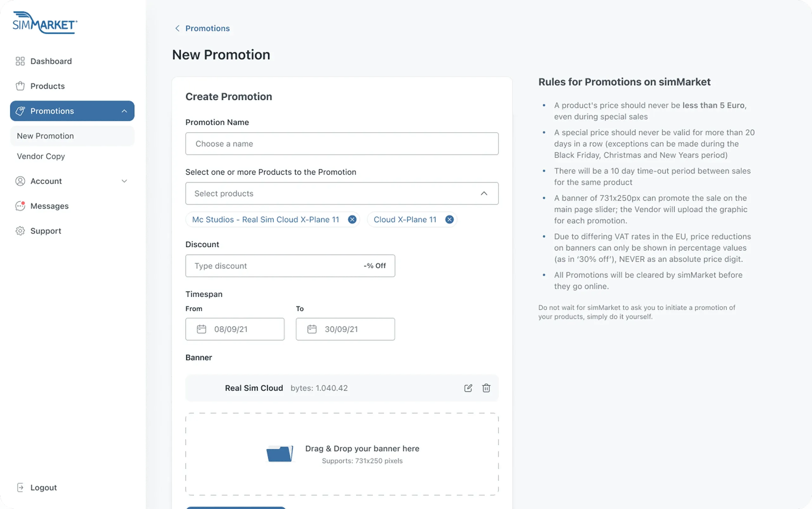Viewport: 812px width, 509px height.
Task: Click the Logout door icon
Action: coord(20,487)
